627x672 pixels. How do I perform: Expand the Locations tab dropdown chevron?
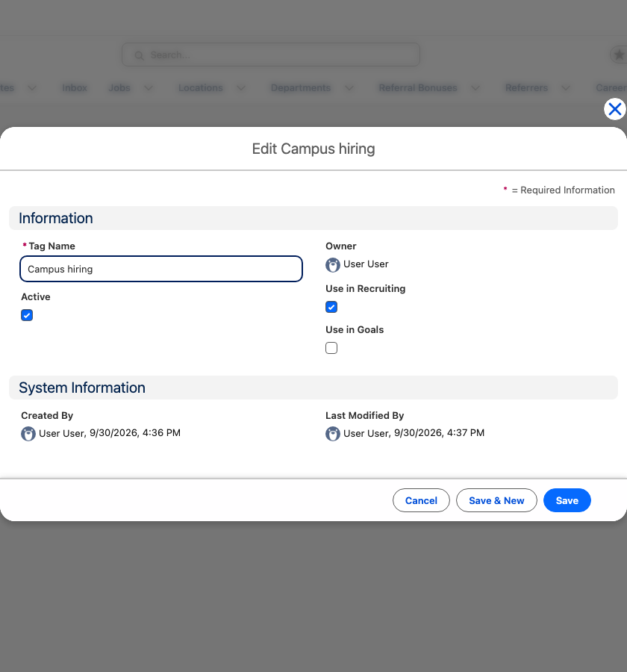241,88
